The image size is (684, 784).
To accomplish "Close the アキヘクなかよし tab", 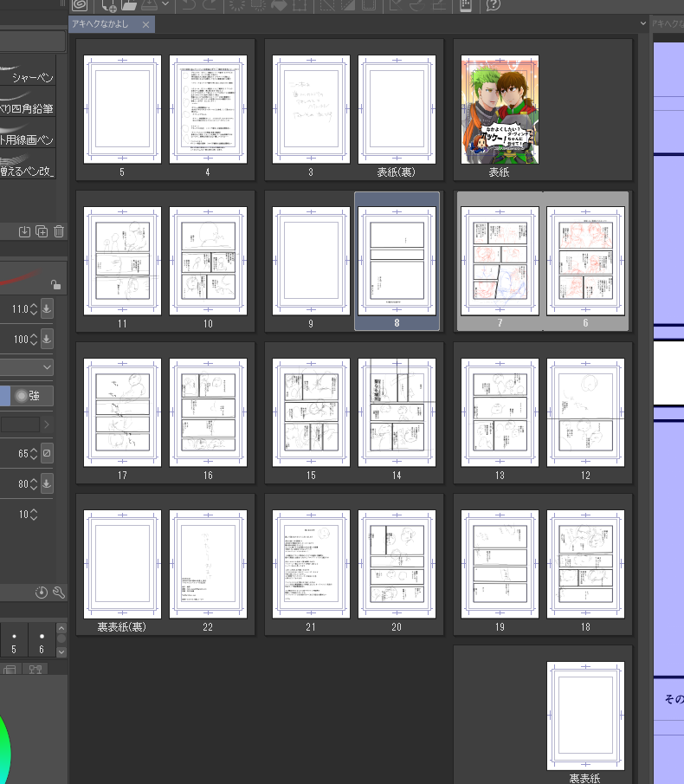I will pos(145,24).
